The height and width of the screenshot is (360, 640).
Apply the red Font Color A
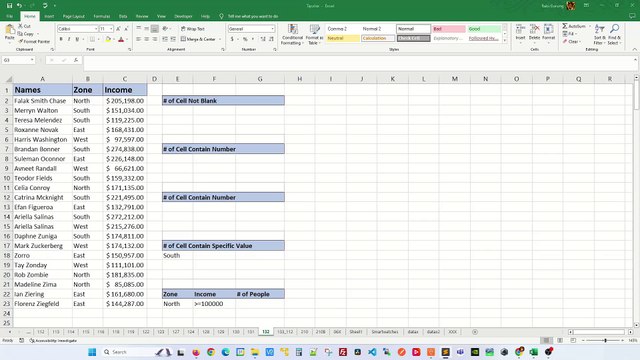point(121,39)
